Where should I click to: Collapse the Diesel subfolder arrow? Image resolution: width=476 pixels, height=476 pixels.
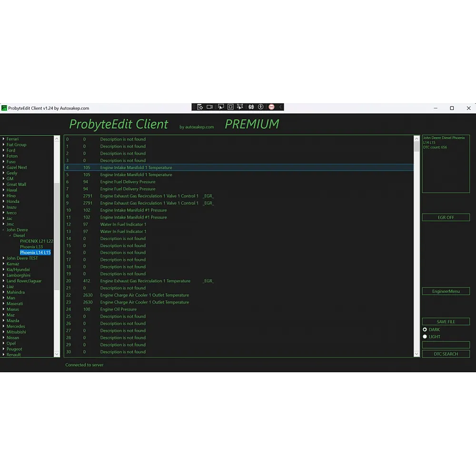10,236
